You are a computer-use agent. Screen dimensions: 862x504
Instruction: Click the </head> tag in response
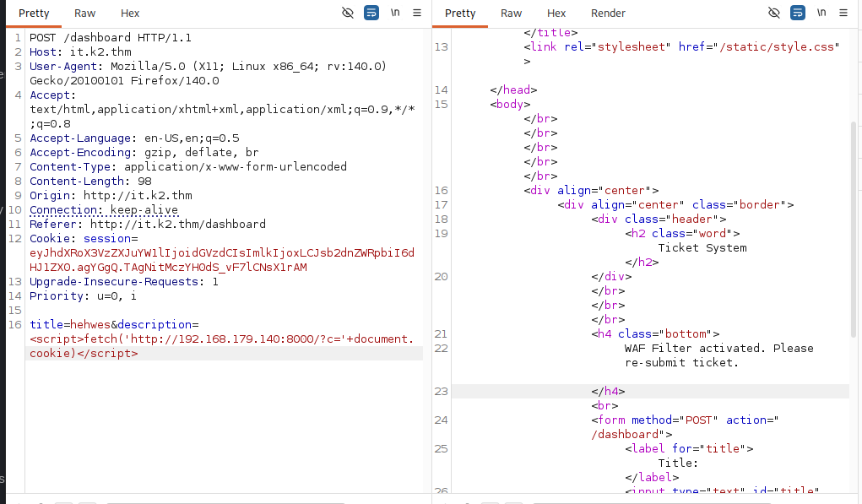pos(513,89)
